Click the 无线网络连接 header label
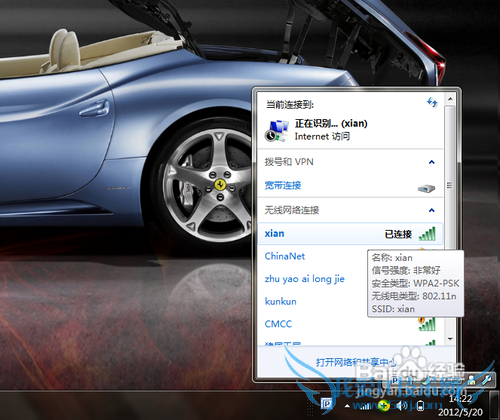Viewport: 500px width, 420px height. pyautogui.click(x=292, y=210)
